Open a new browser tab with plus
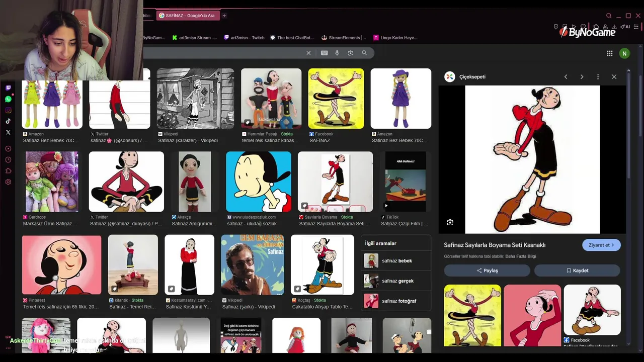 pyautogui.click(x=224, y=16)
